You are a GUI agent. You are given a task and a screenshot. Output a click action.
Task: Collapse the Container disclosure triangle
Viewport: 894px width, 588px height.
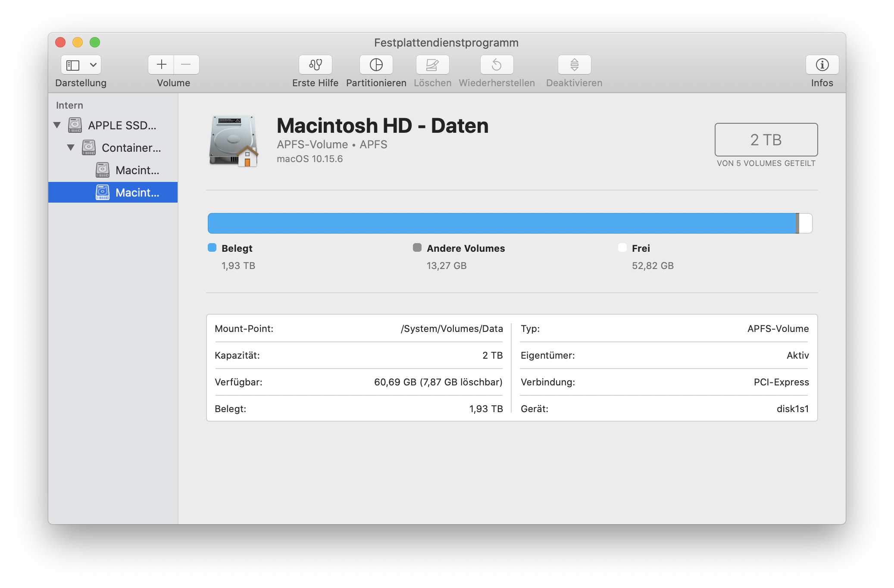pyautogui.click(x=71, y=147)
